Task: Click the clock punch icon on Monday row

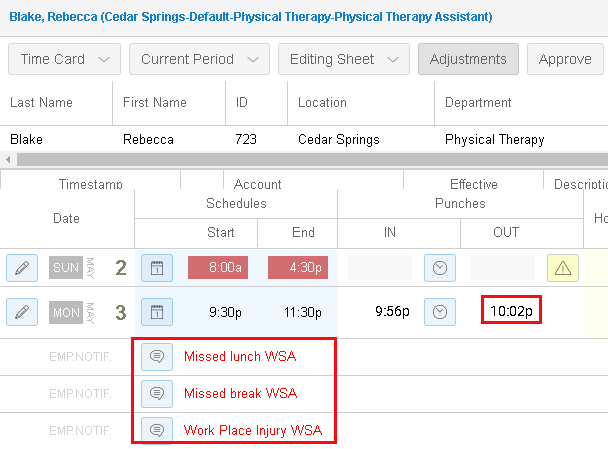Action: click(x=440, y=312)
